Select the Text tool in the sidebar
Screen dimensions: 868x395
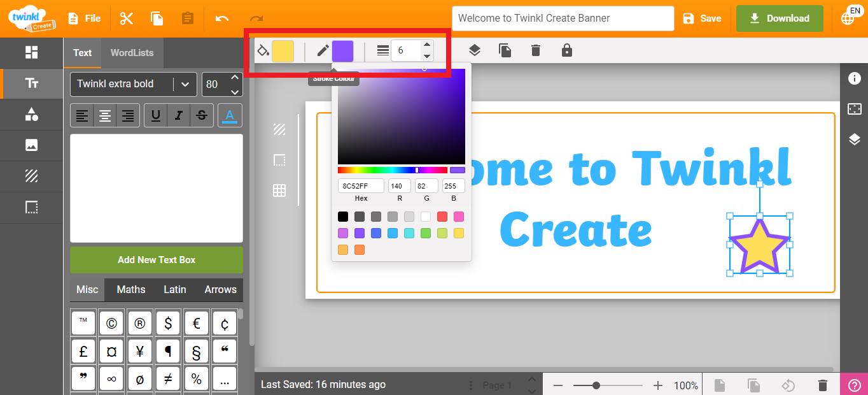click(x=31, y=83)
